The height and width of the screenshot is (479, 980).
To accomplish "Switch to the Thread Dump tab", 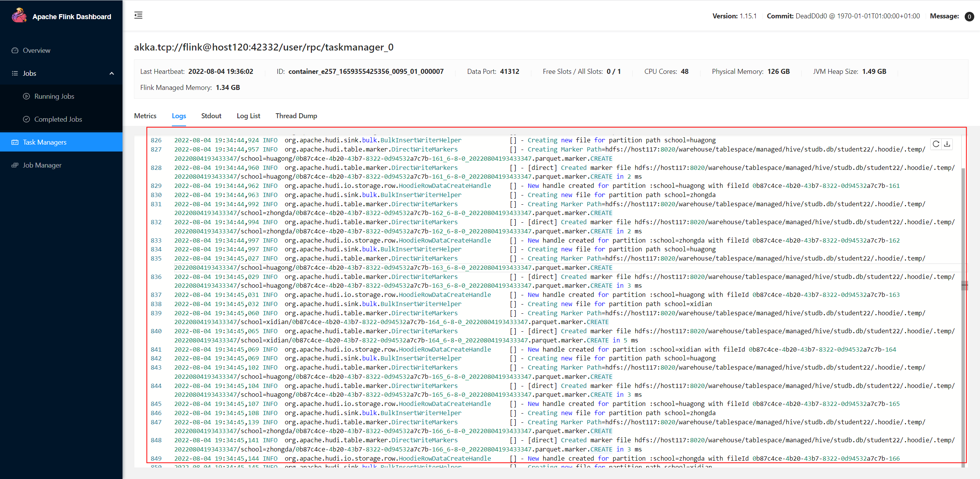I will (296, 116).
